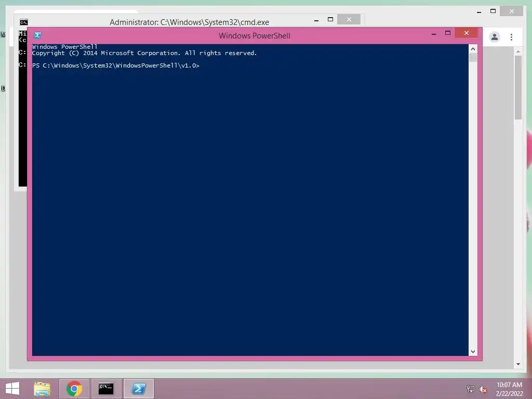
Task: Close the Windows PowerShell window
Action: pos(466,33)
